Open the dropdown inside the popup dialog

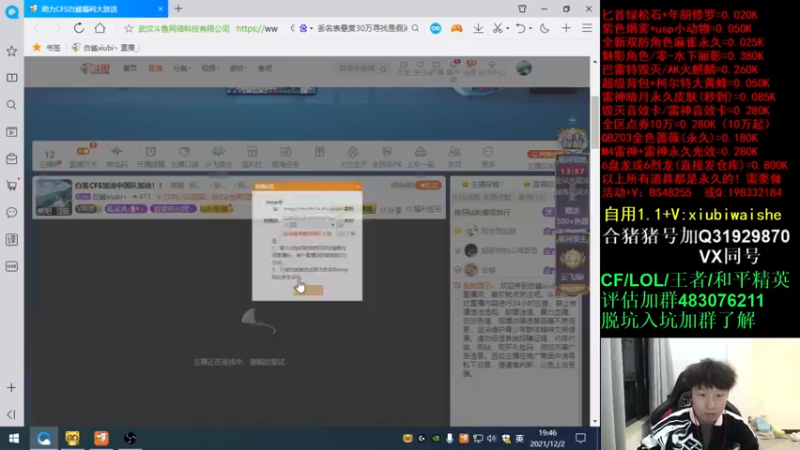point(310,224)
